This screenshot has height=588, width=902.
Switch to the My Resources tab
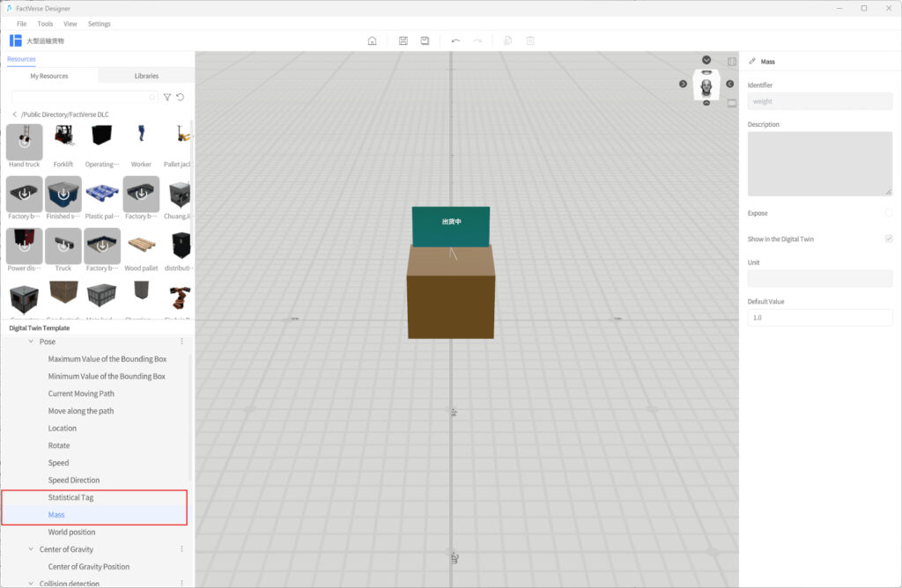coord(49,76)
